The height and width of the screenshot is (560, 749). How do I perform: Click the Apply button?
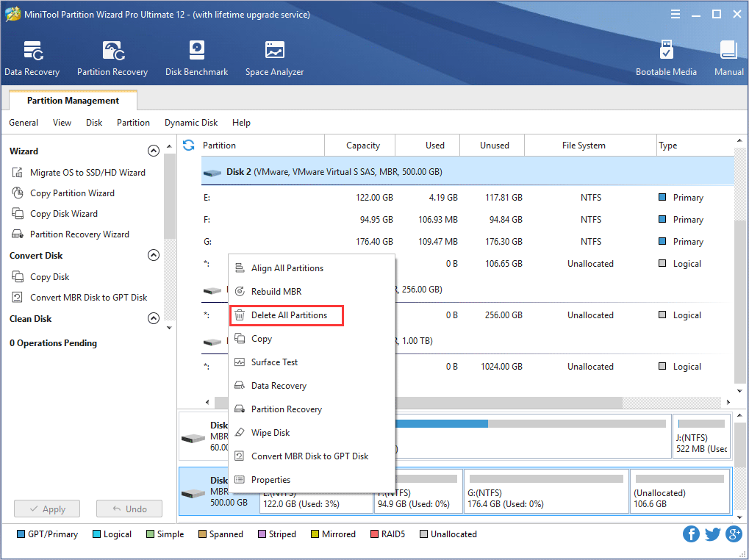46,508
